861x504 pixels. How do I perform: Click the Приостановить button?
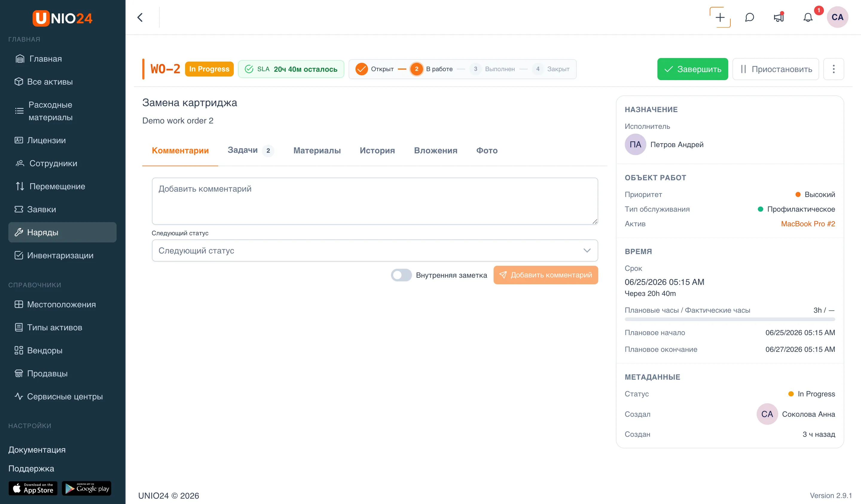click(775, 69)
